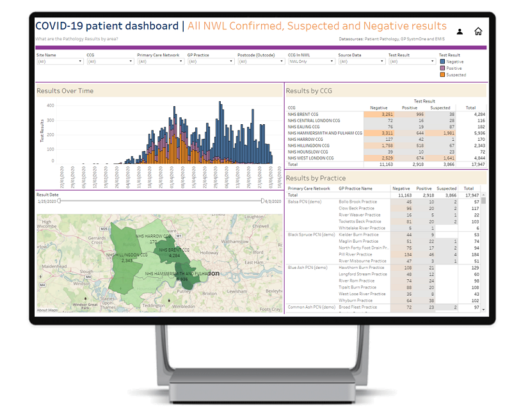Click the Positive column header in CCG table

coord(410,108)
